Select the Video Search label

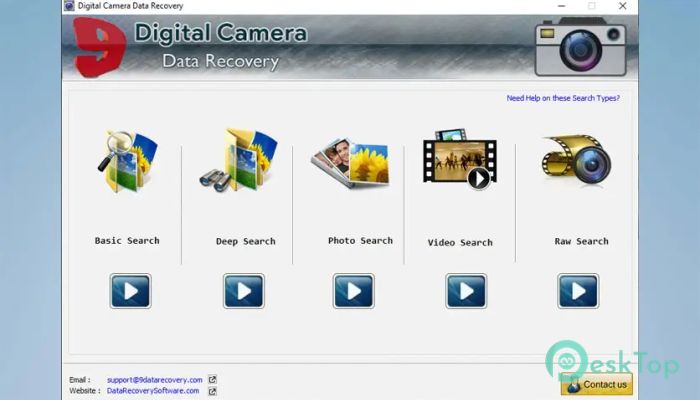click(460, 242)
